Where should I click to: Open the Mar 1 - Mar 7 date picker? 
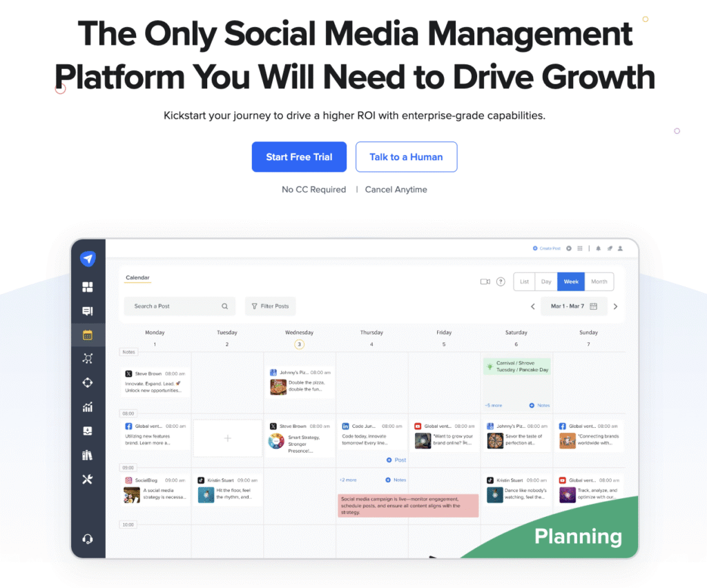573,306
